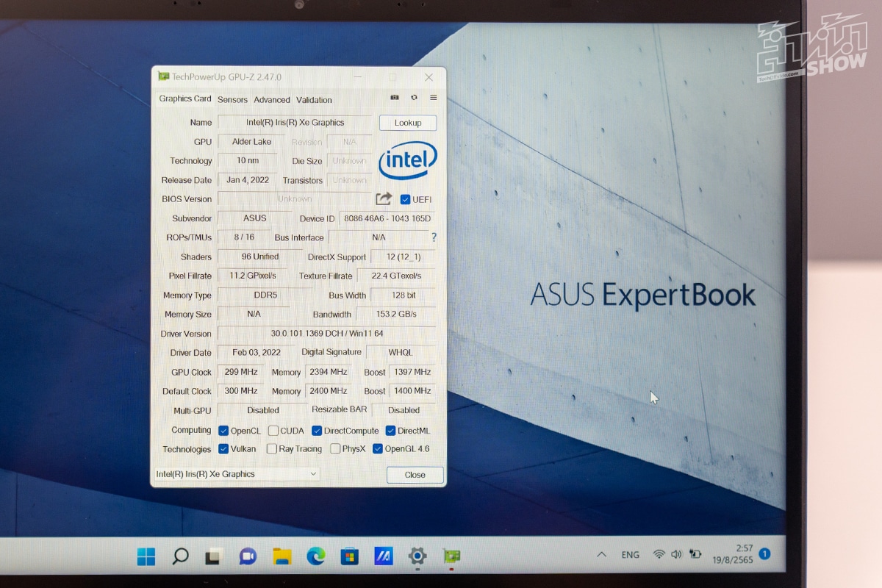Toggle the UEFI checkbox
The height and width of the screenshot is (588, 882).
click(x=405, y=199)
